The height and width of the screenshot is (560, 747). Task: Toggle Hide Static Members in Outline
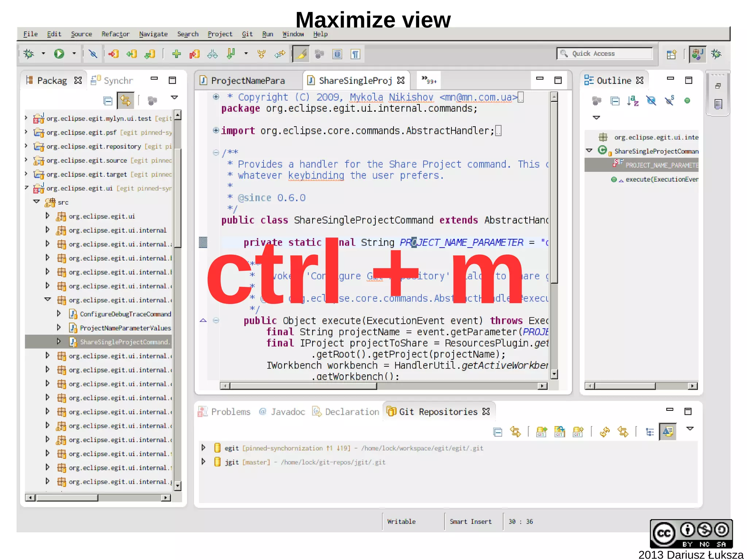[669, 101]
